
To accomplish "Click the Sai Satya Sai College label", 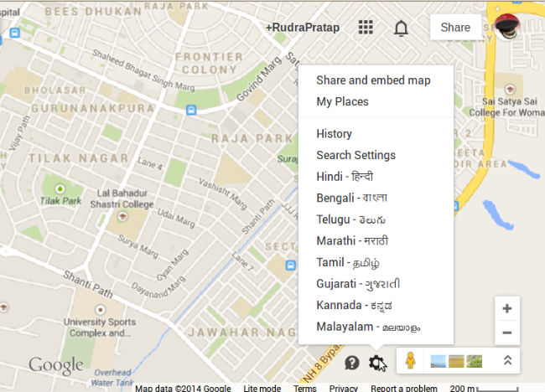I will 507,107.
